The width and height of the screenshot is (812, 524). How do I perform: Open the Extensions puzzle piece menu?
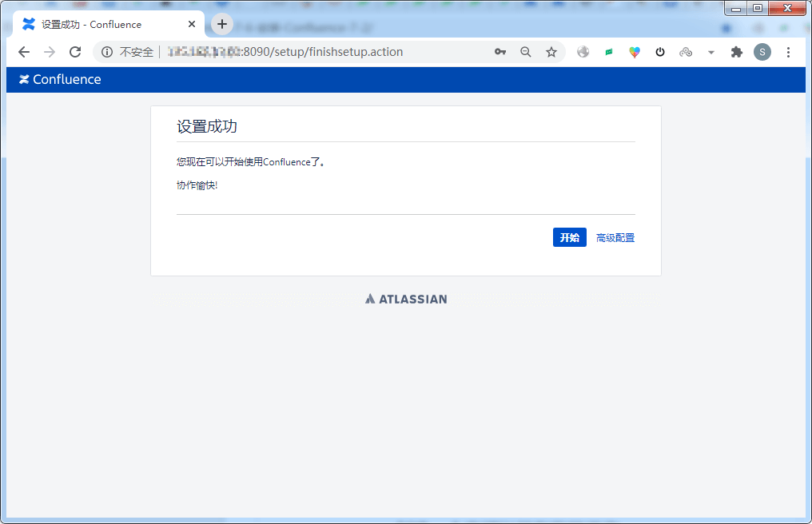[x=736, y=52]
